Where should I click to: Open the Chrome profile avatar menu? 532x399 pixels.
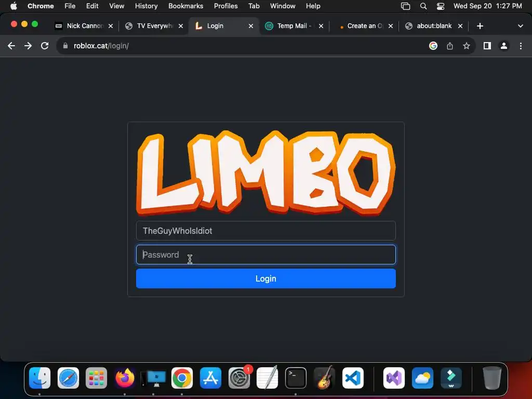pos(504,46)
